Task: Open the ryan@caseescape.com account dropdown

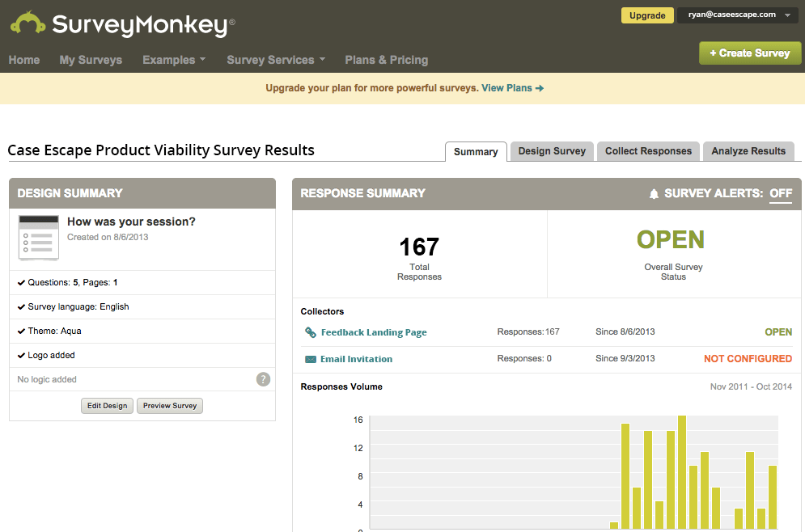Action: (737, 15)
